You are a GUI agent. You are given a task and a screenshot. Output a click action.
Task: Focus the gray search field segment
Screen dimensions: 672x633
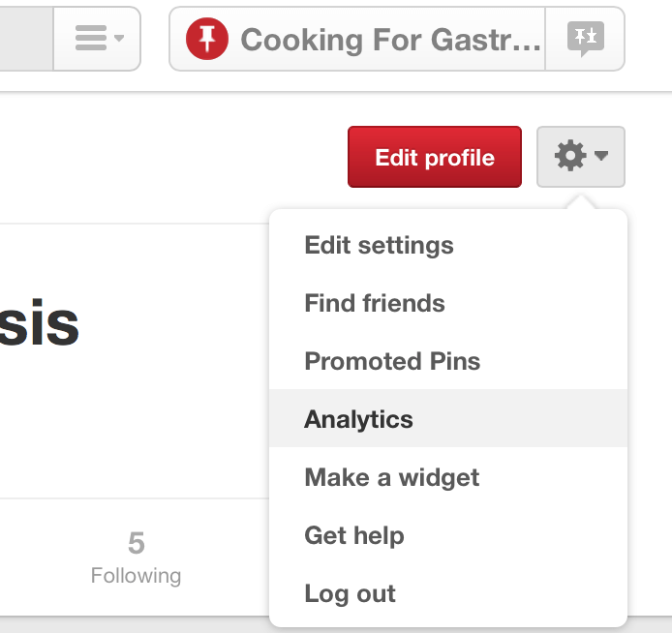click(26, 39)
